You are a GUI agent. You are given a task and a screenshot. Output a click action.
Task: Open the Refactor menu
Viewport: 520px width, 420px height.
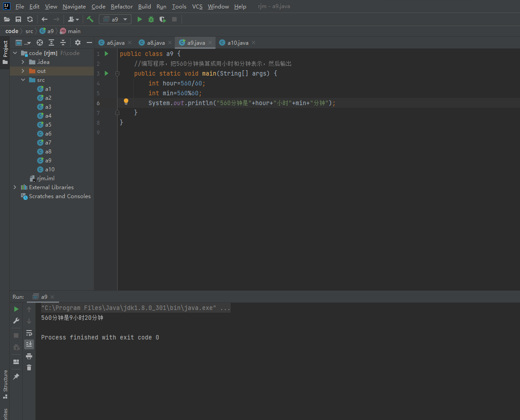122,6
